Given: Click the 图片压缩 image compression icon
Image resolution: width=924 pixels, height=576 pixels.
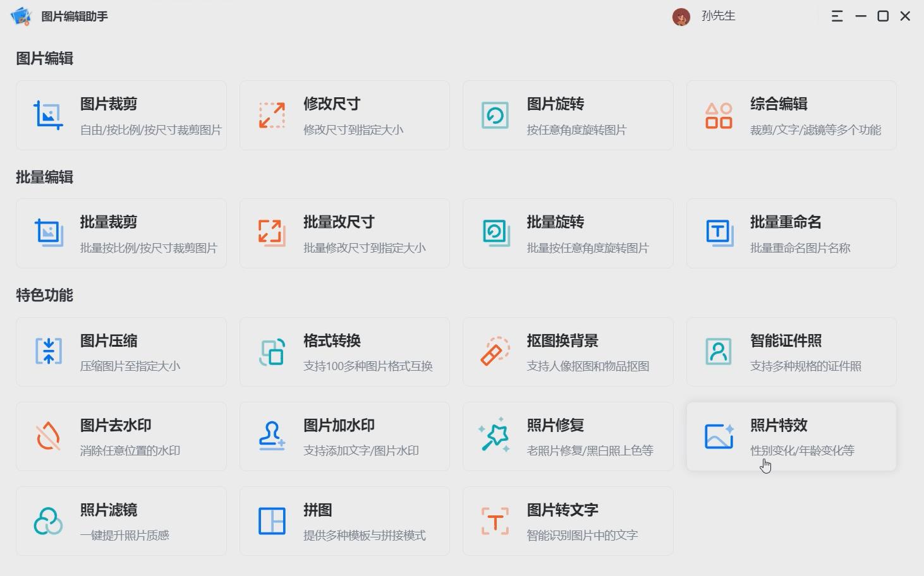Looking at the screenshot, I should 48,351.
